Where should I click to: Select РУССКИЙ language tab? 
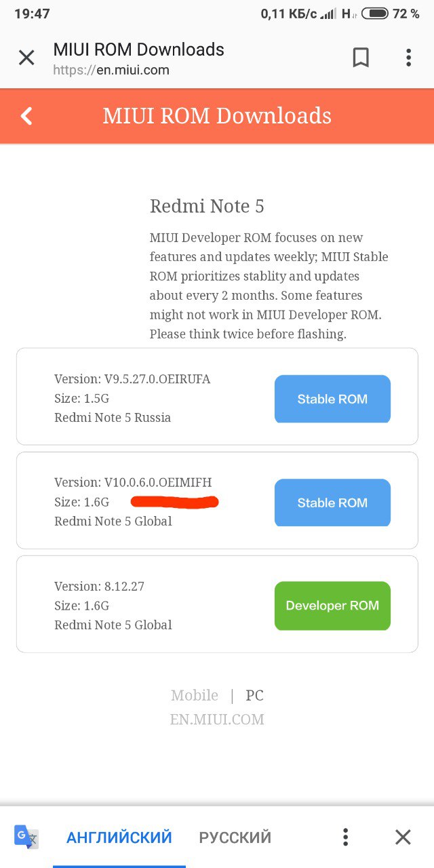235,837
